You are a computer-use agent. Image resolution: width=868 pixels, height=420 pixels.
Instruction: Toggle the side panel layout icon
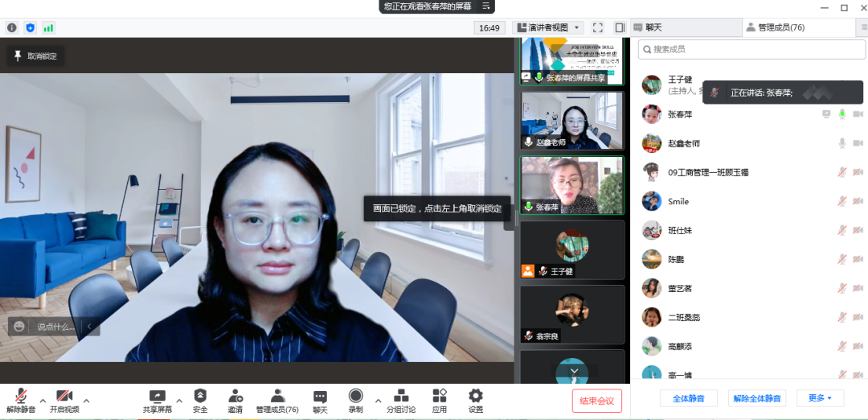click(620, 27)
